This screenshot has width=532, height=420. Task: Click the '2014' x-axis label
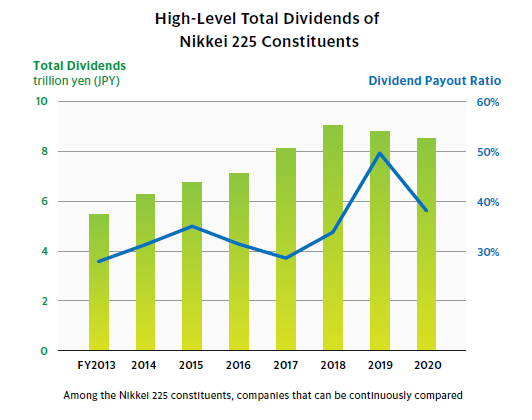(x=144, y=365)
